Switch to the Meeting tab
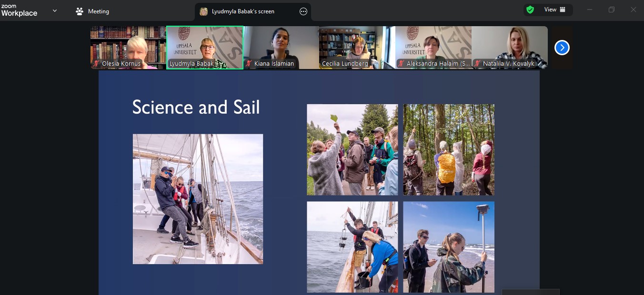This screenshot has width=644, height=295. (93, 11)
